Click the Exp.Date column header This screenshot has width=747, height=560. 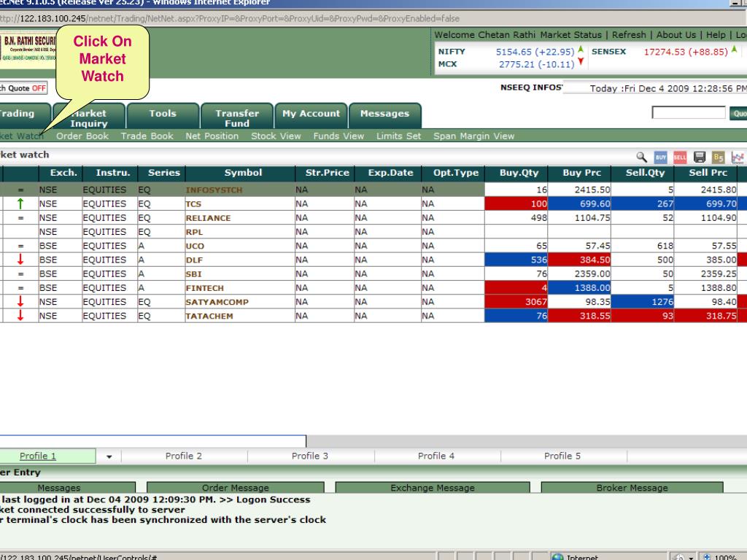pyautogui.click(x=388, y=173)
